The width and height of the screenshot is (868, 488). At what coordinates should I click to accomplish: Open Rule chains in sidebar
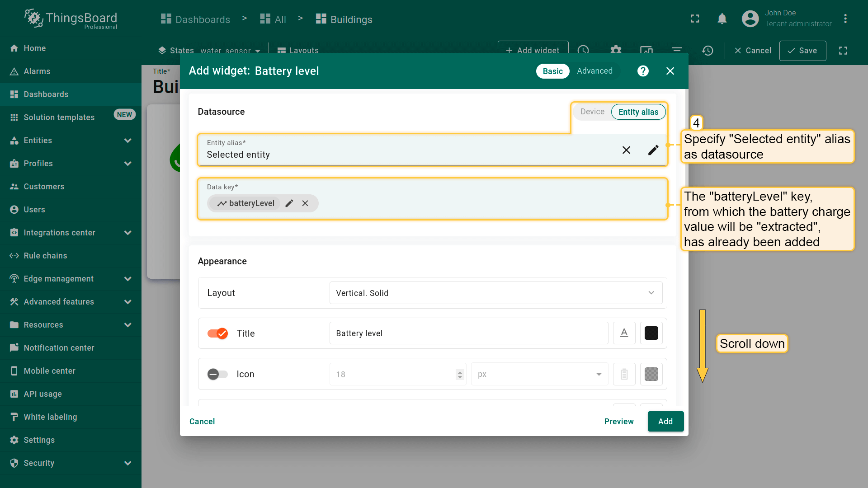pyautogui.click(x=45, y=256)
